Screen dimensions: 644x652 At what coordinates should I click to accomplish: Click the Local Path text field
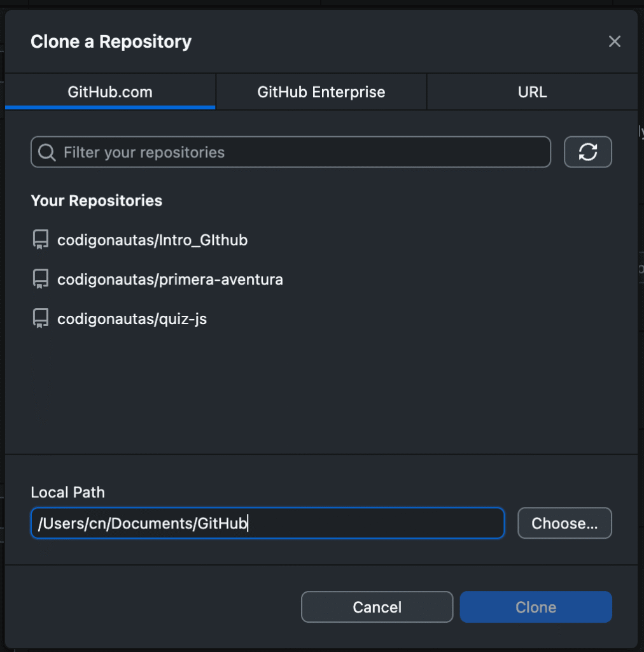coord(267,523)
